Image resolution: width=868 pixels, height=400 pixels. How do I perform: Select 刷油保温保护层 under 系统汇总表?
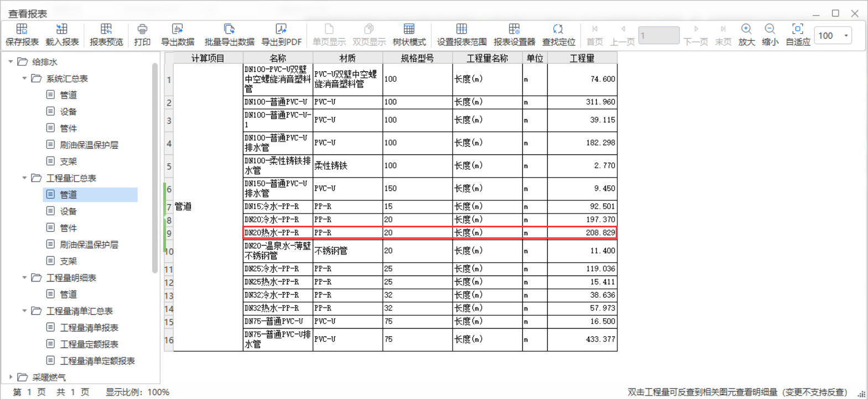pos(89,145)
